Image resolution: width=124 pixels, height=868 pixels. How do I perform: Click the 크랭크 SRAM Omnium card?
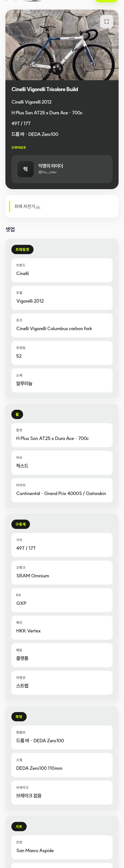(62, 572)
